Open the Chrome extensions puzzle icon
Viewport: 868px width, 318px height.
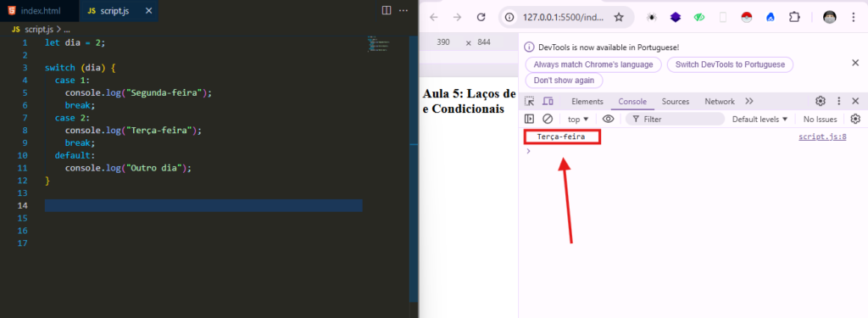click(793, 17)
